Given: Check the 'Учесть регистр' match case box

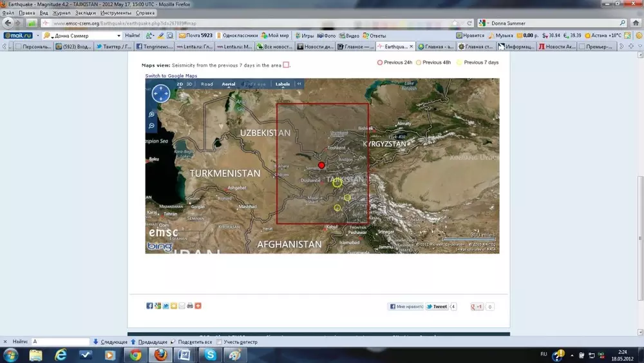Looking at the screenshot, I should pyautogui.click(x=220, y=342).
